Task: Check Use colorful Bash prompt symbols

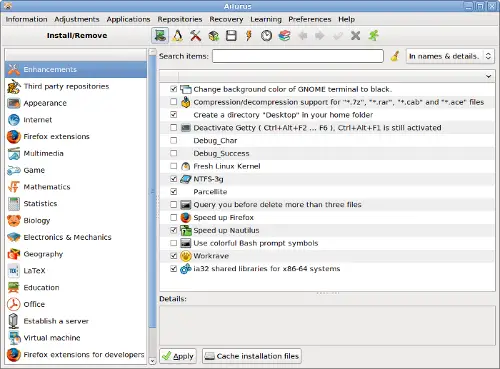Action: coord(173,243)
